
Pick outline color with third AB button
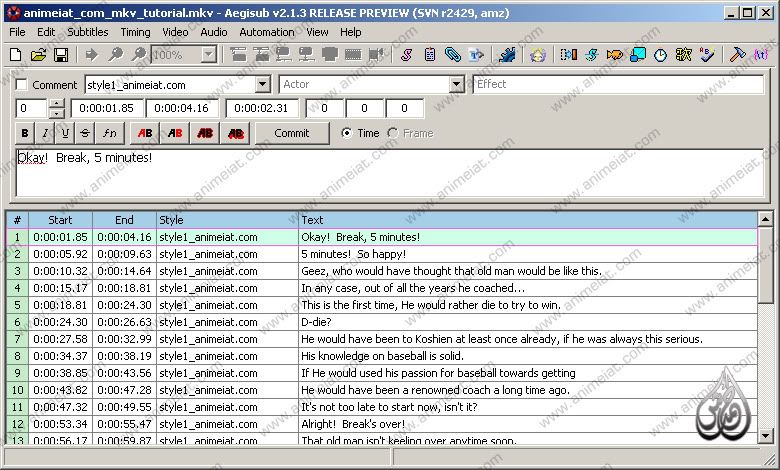pyautogui.click(x=205, y=133)
